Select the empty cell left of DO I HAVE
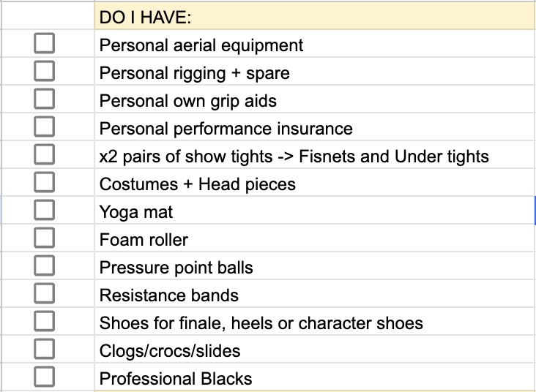 tap(48, 16)
